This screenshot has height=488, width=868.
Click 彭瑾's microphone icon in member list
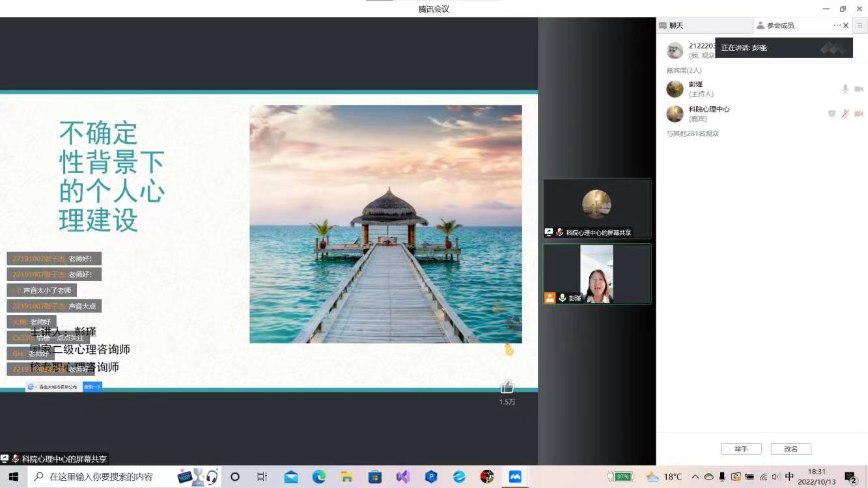pos(845,89)
